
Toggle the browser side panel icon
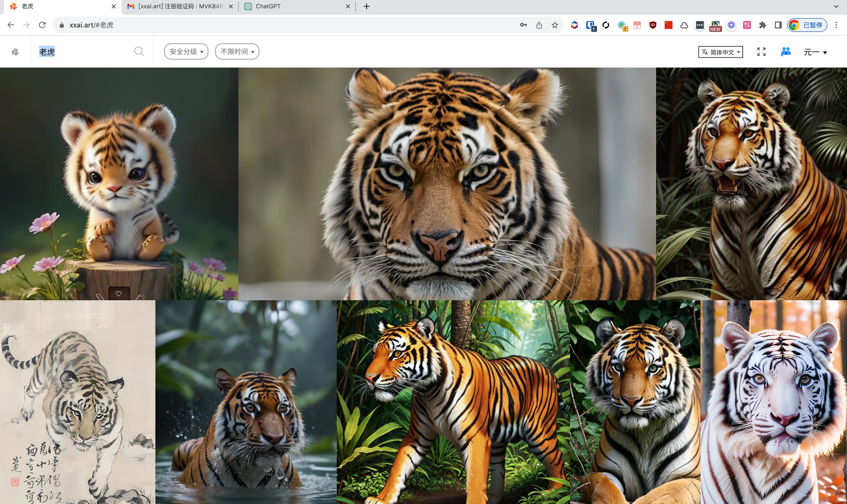click(778, 25)
